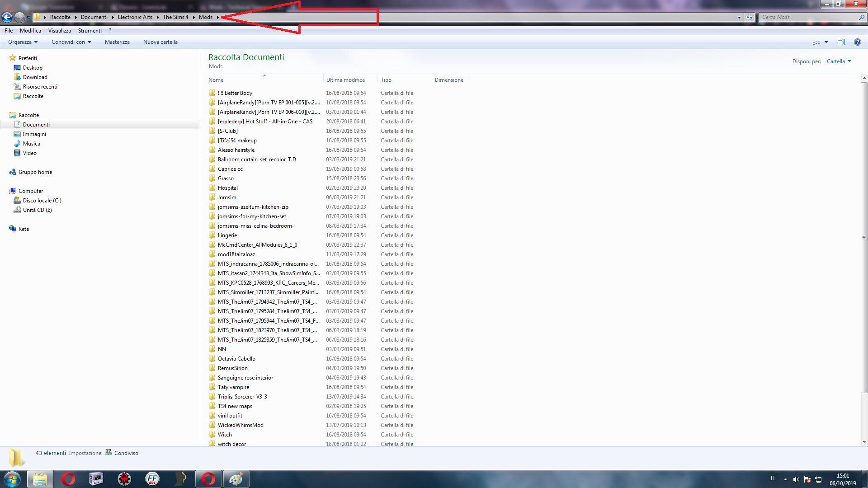Screen dimensions: 868x488
Task: Toggle the preview pane icon
Action: pyautogui.click(x=841, y=42)
